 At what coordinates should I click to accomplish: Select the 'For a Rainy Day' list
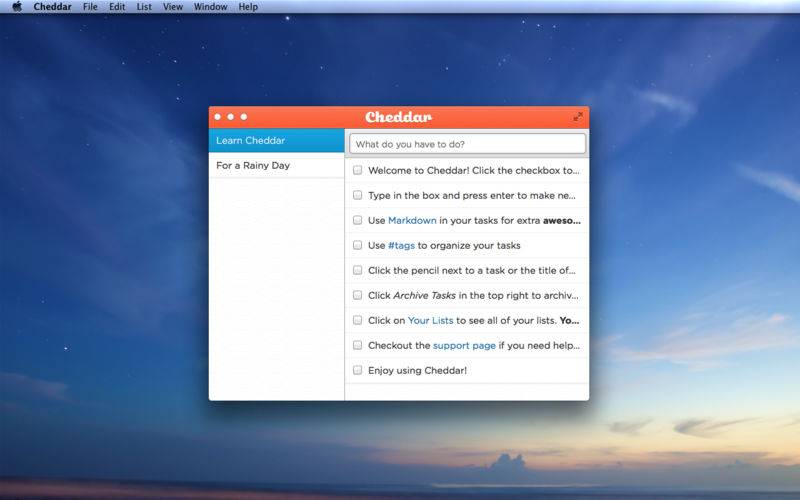(x=253, y=165)
